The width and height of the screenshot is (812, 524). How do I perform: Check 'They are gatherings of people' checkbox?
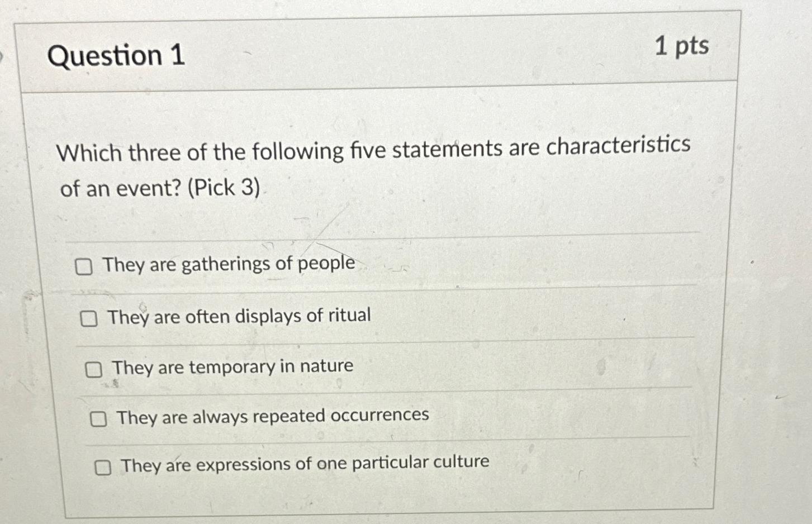click(84, 268)
